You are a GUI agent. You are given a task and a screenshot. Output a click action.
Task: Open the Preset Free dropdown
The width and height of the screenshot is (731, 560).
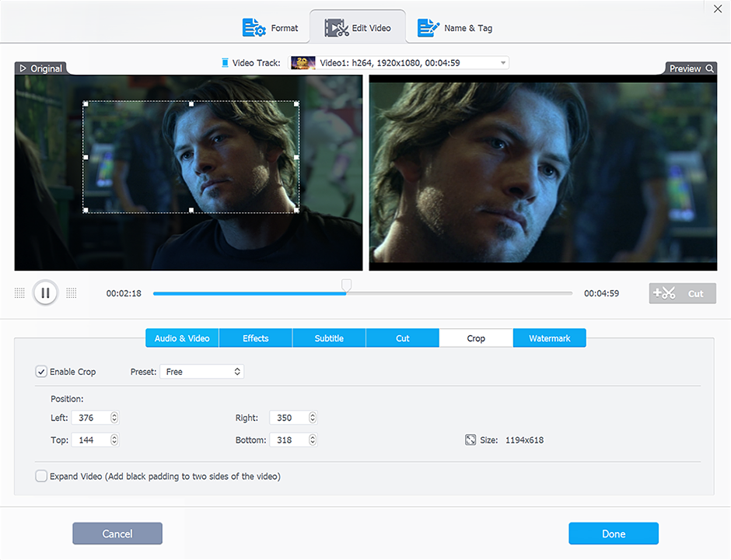(x=202, y=372)
